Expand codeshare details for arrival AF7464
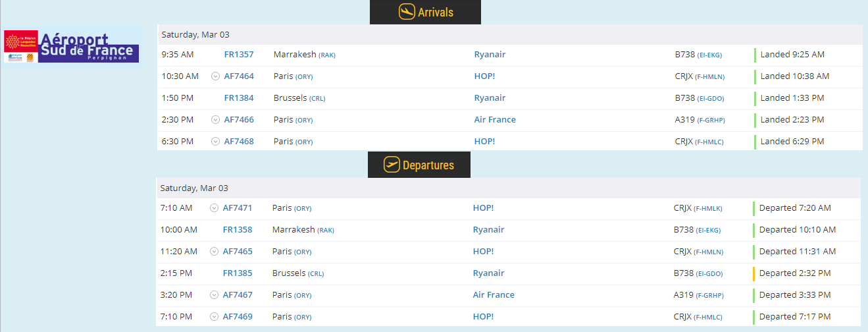The image size is (868, 332). (x=215, y=76)
